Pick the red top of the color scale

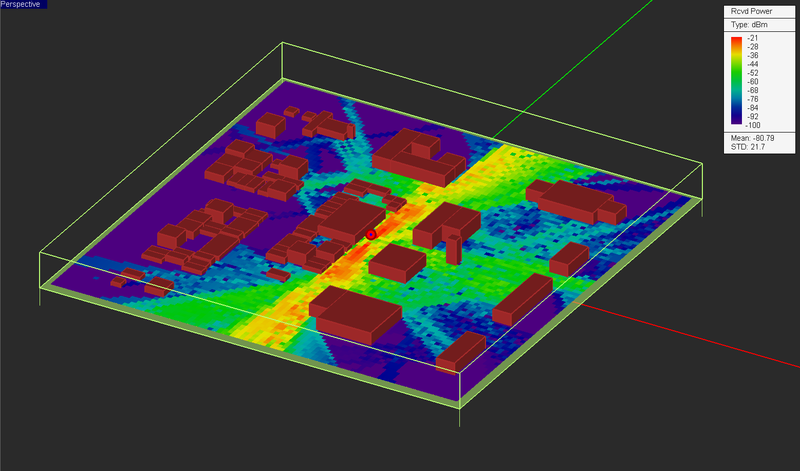(x=736, y=41)
